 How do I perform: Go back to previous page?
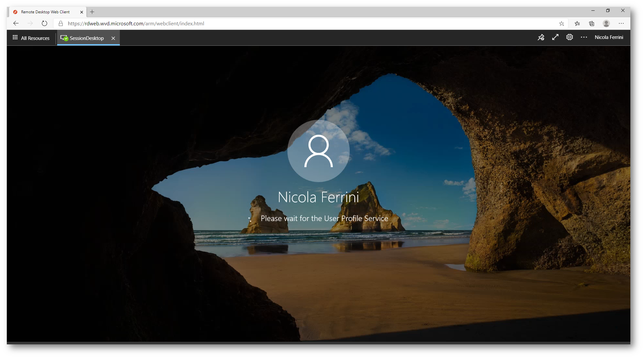click(x=16, y=23)
